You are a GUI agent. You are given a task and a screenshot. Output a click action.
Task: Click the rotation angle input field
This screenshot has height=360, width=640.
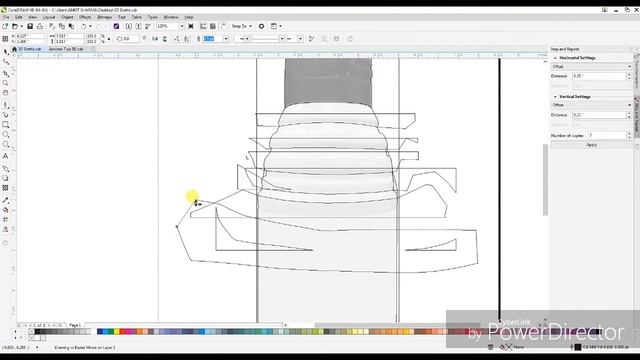(131, 39)
